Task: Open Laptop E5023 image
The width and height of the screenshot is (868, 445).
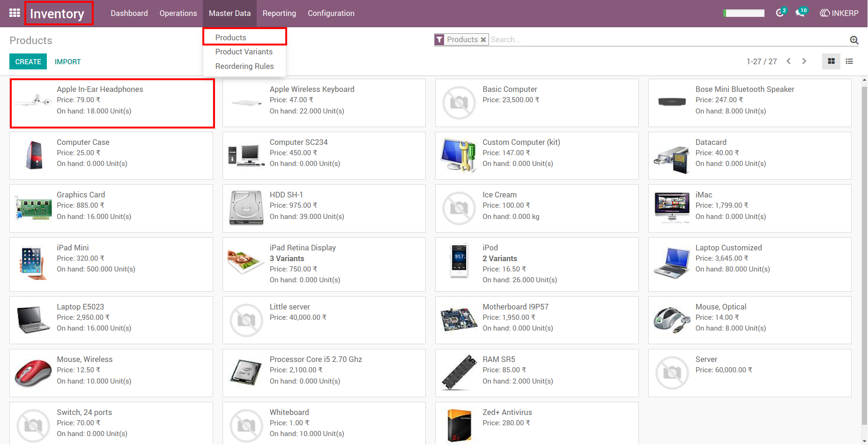Action: tap(34, 320)
